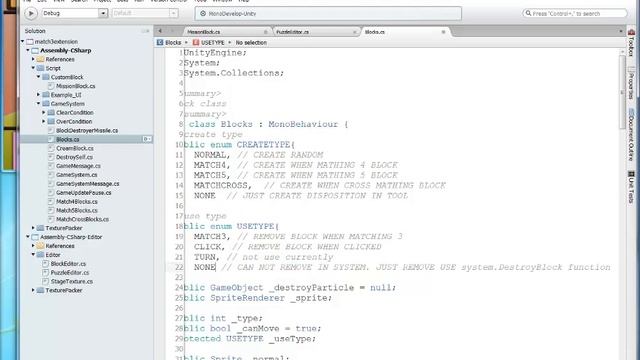Collapse the Editor folder
This screenshot has height=360, width=640.
coord(33,255)
